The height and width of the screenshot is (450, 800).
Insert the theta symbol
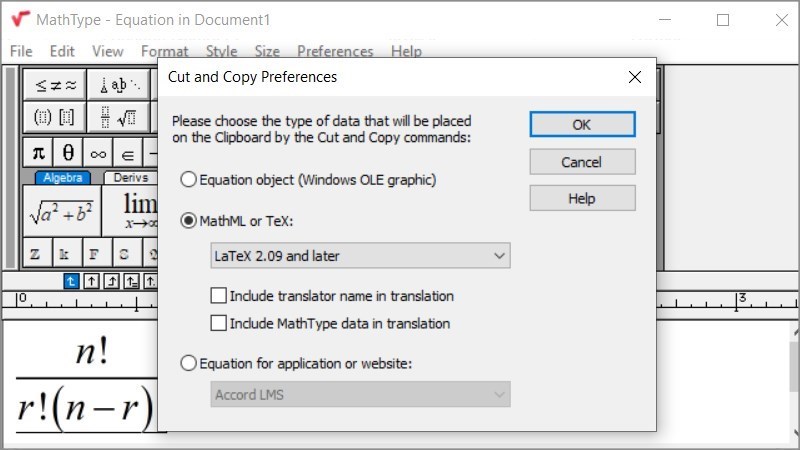point(68,153)
